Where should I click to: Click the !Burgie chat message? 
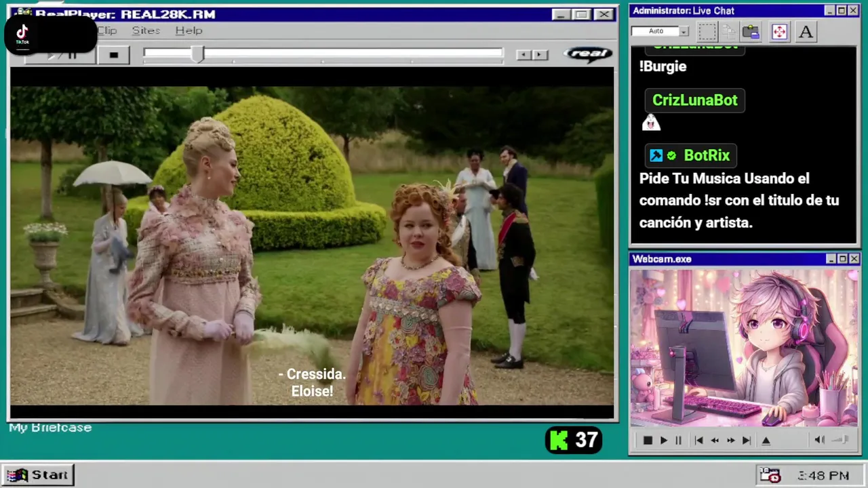click(x=663, y=66)
